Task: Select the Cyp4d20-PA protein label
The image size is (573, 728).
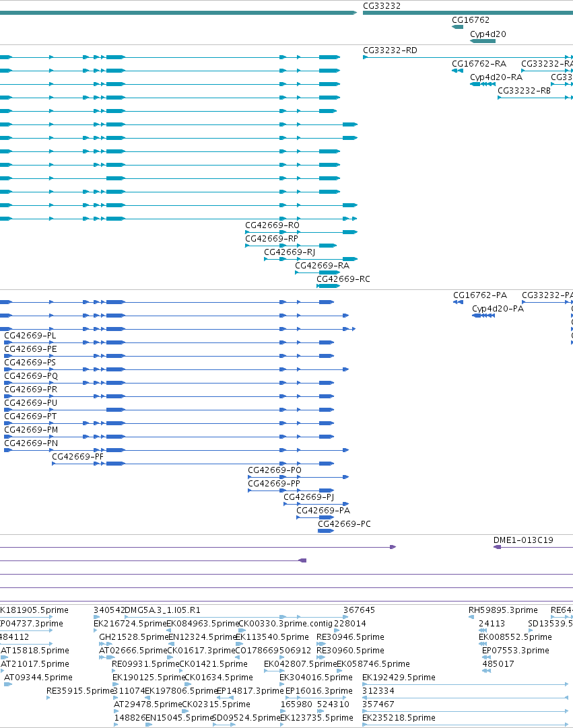Action: point(498,309)
